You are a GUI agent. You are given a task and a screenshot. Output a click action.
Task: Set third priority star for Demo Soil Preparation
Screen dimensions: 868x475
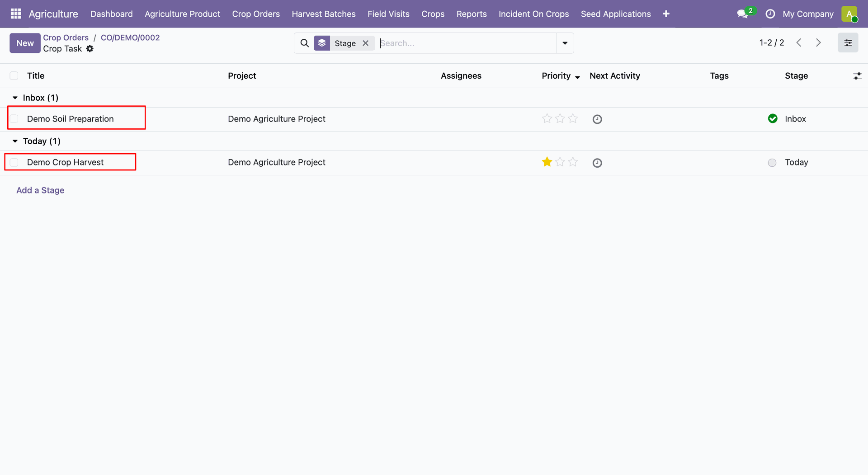(573, 119)
